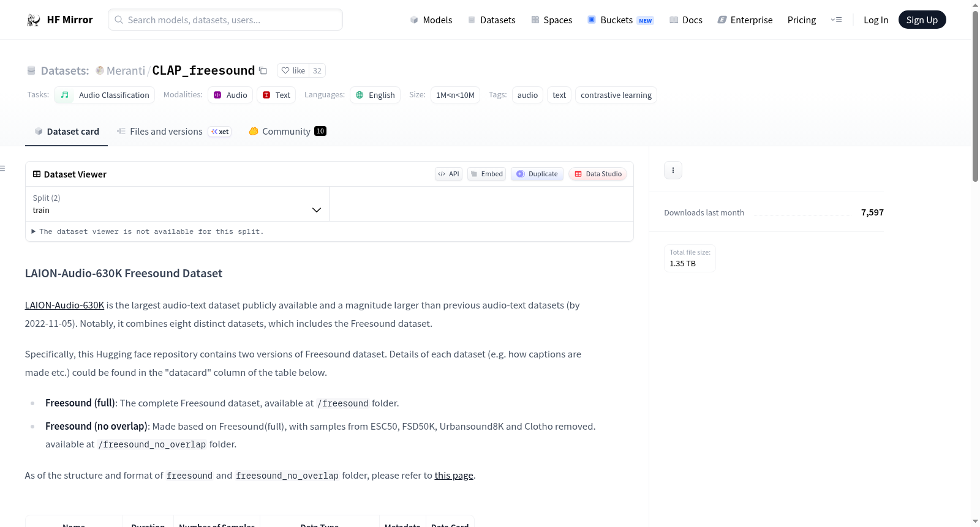View the 32 likes count

(x=317, y=70)
